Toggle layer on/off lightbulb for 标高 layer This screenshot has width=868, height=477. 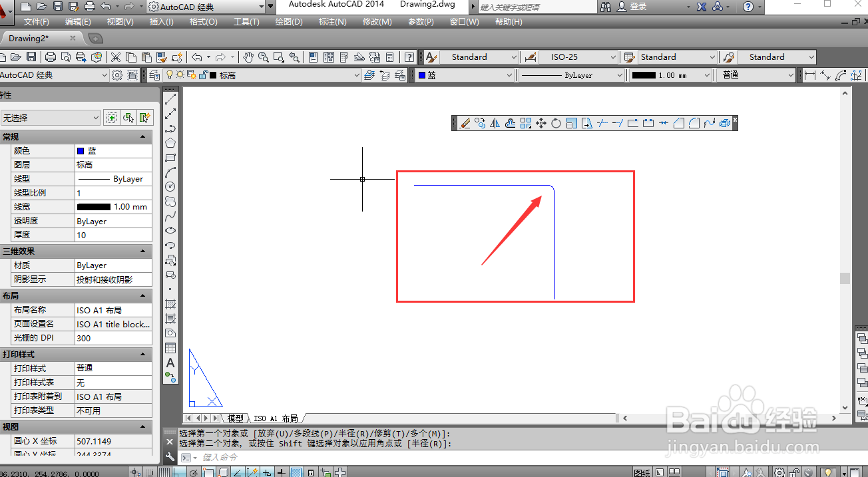tap(169, 75)
